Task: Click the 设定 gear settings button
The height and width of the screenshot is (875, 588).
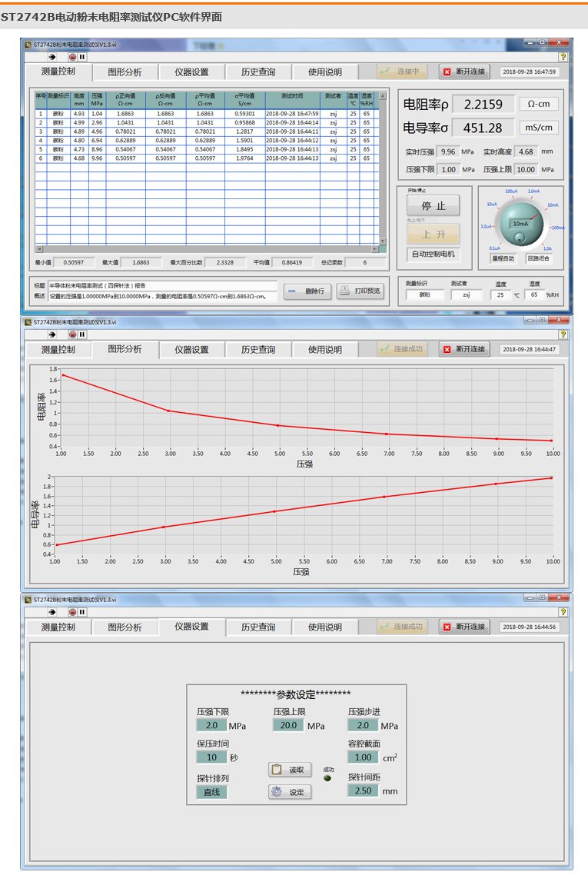Action: 290,792
